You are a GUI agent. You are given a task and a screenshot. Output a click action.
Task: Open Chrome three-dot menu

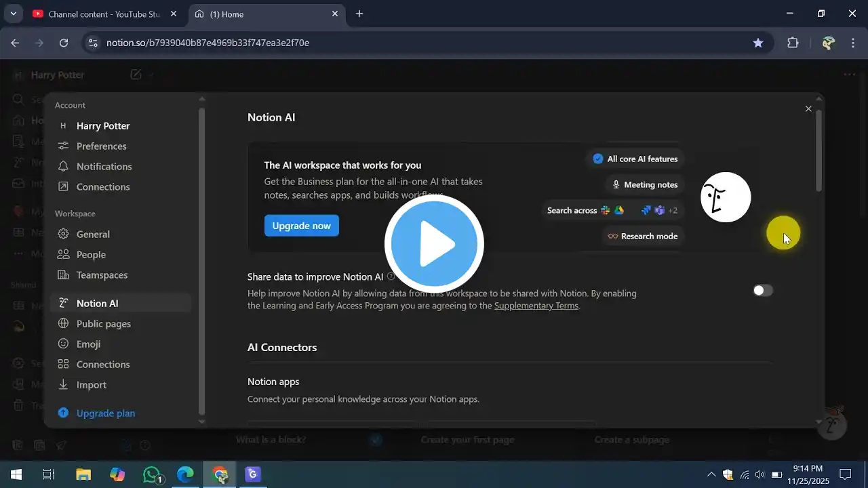pos(853,43)
